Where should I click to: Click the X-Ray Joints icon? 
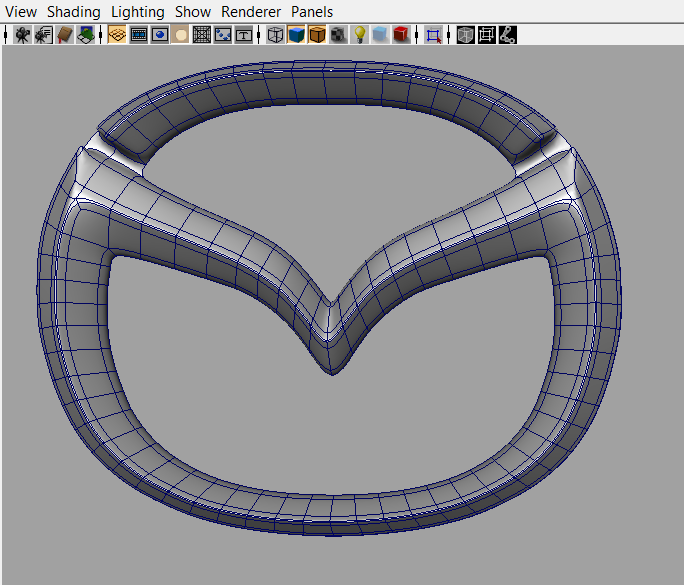coord(507,35)
